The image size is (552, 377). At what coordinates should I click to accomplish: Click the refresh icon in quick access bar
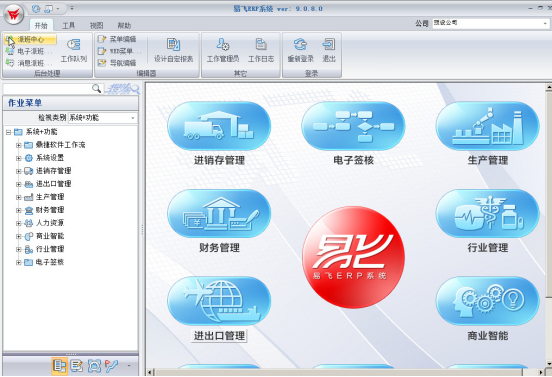[x=36, y=9]
